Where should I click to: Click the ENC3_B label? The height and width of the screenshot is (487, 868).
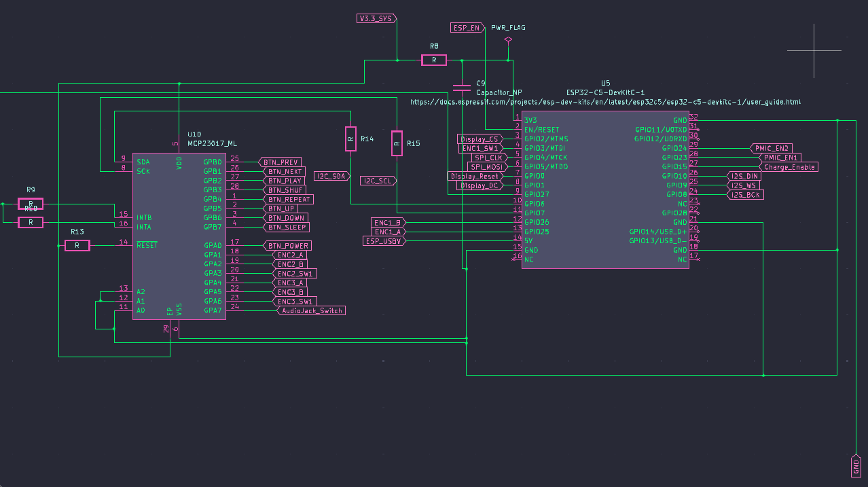click(290, 291)
